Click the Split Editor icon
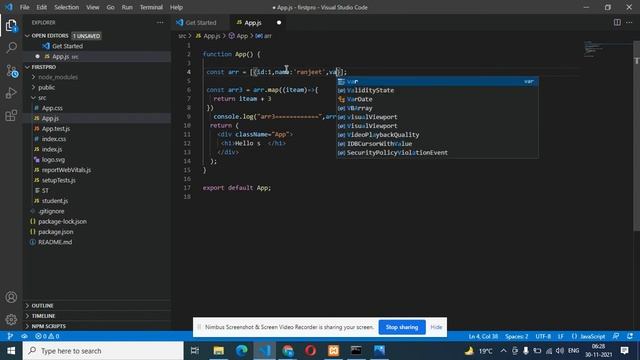Screen dimensions: 640x360 (x=617, y=22)
